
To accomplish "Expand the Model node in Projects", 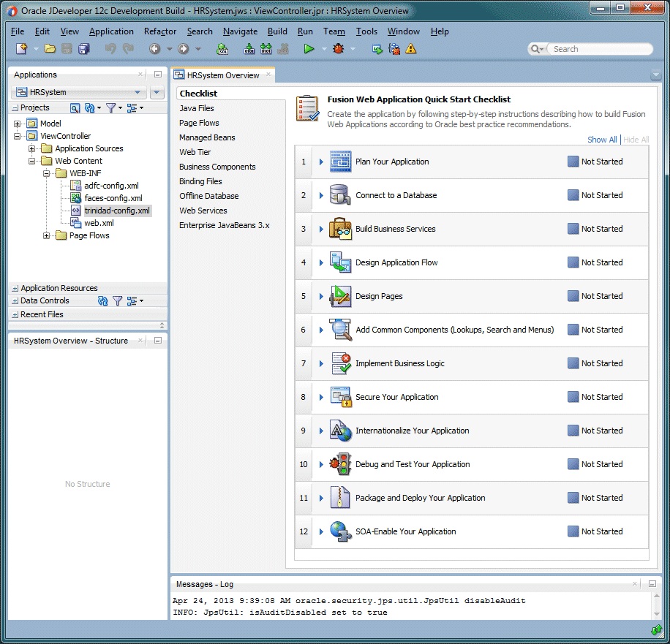I will (17, 123).
